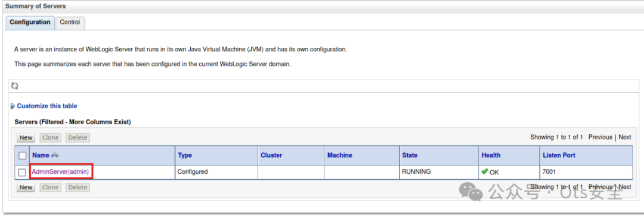Screen dimensions: 644x218
Task: Click the top Delete button
Action: (78, 138)
